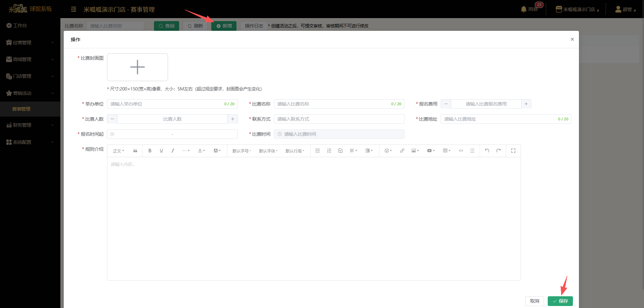Insert a to-do checkbox list
This screenshot has height=308, width=644.
pos(340,151)
